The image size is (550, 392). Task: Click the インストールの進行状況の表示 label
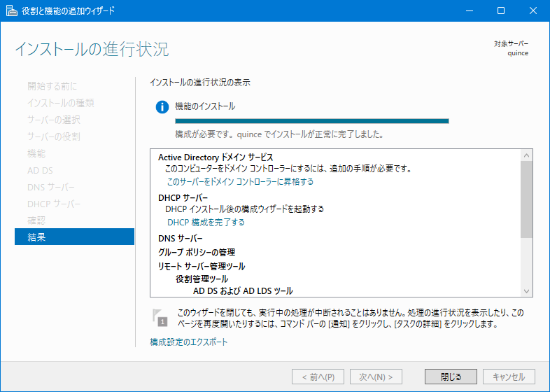(200, 83)
